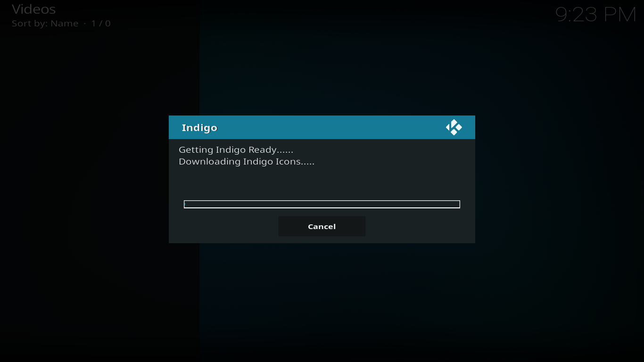This screenshot has width=644, height=362.
Task: Click the right end of the progress bar
Action: [457, 204]
